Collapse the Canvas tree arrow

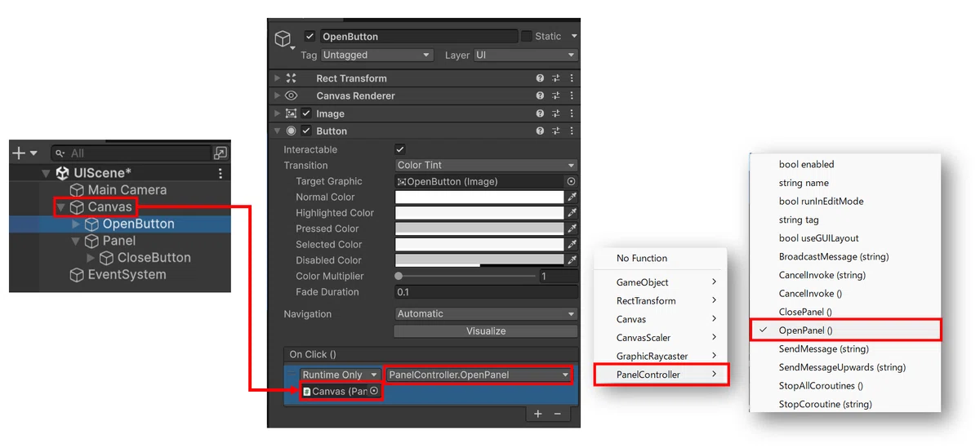tap(60, 207)
